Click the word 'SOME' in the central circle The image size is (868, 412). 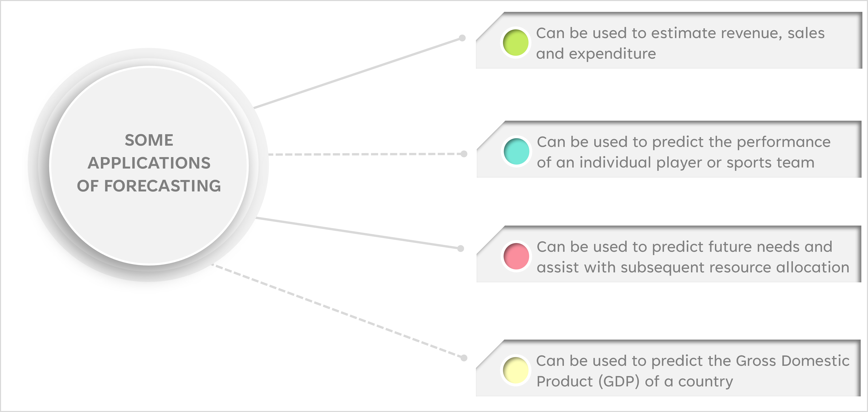[149, 140]
